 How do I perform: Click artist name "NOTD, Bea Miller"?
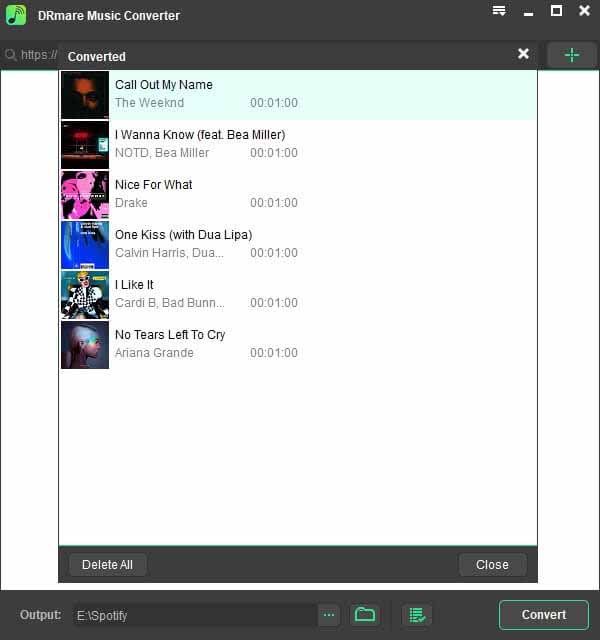pos(162,153)
